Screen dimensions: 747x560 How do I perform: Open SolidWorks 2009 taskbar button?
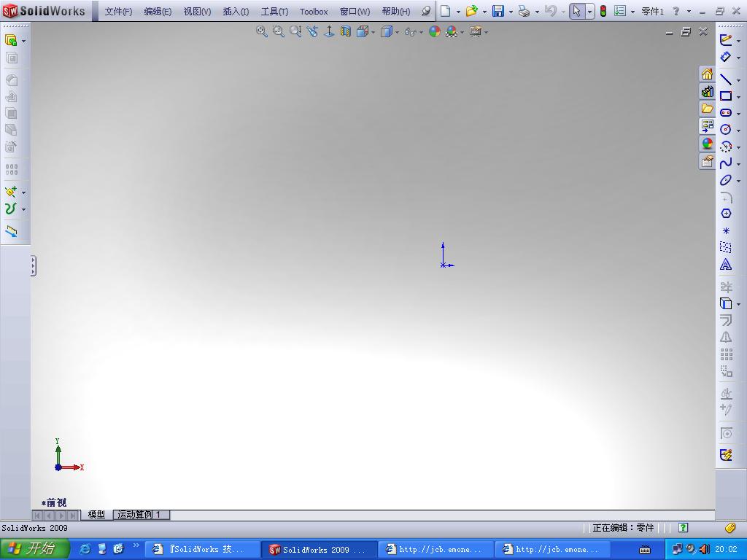(x=320, y=550)
